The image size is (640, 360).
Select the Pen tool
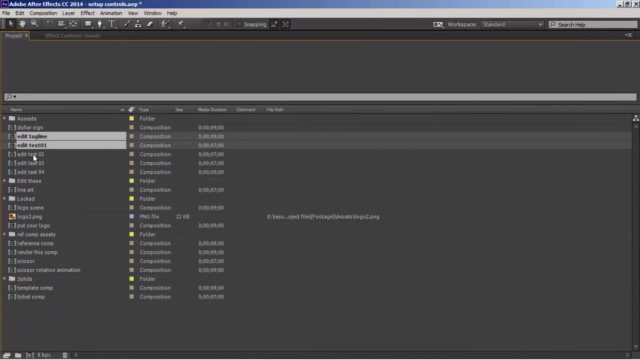click(100, 24)
